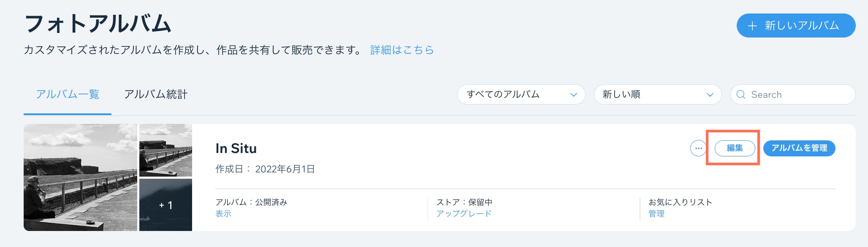Create a new album with 新しいアルバム
868x247 pixels.
796,25
